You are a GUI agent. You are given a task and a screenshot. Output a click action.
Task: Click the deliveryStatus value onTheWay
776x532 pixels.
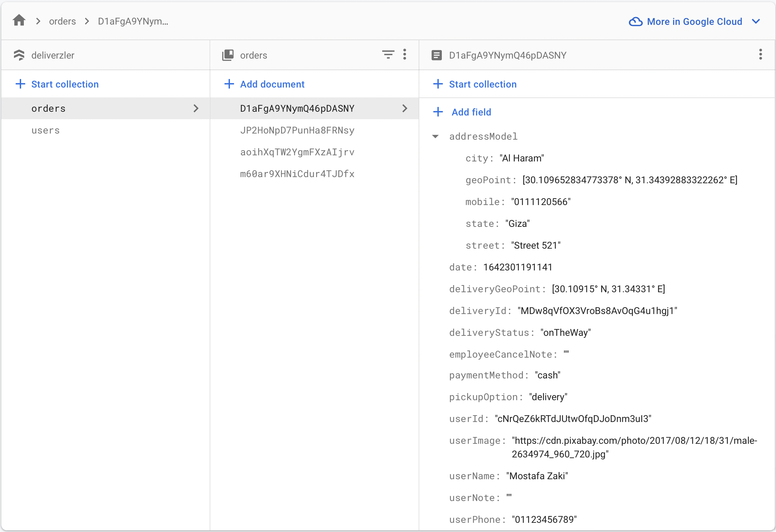(565, 333)
